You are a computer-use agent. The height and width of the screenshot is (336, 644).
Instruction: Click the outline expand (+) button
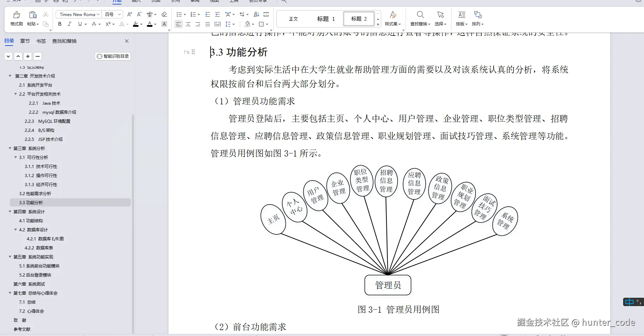[28, 56]
